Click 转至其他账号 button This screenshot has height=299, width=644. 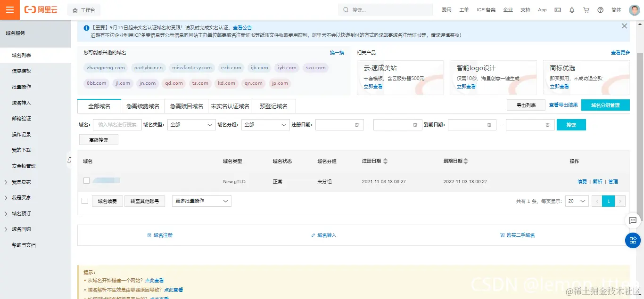145,201
